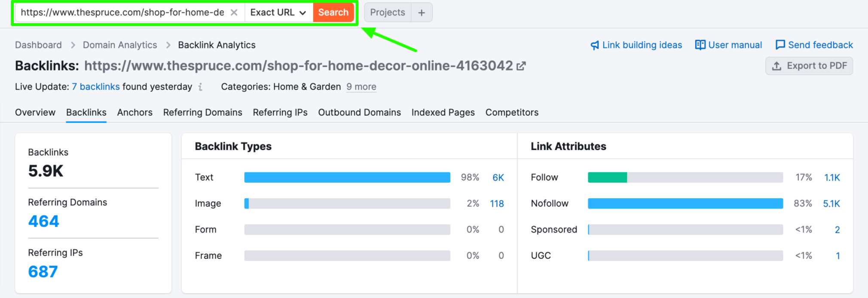Go to Dashboard breadcrumb
Viewport: 868px width, 298px height.
38,45
